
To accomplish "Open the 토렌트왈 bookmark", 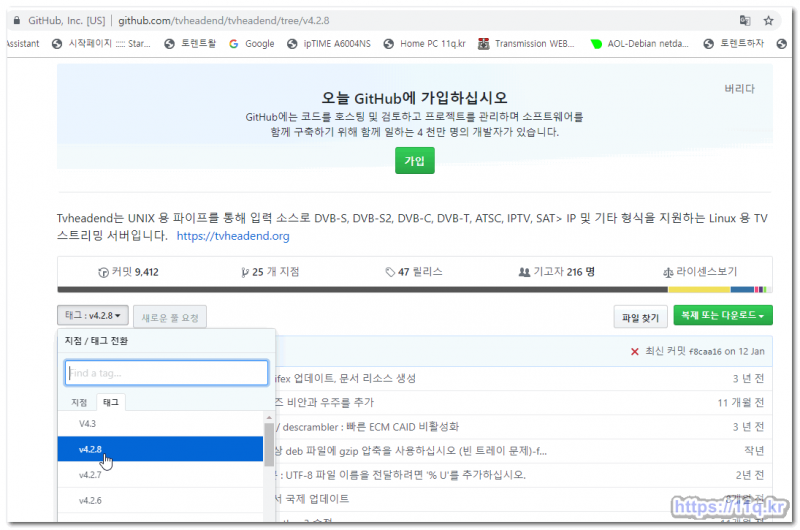I will pyautogui.click(x=190, y=44).
